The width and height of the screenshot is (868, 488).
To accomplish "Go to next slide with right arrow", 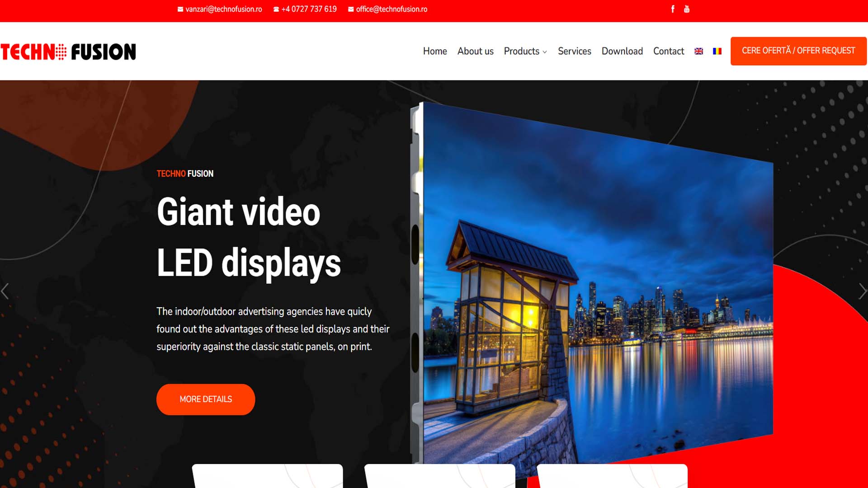I will click(863, 291).
